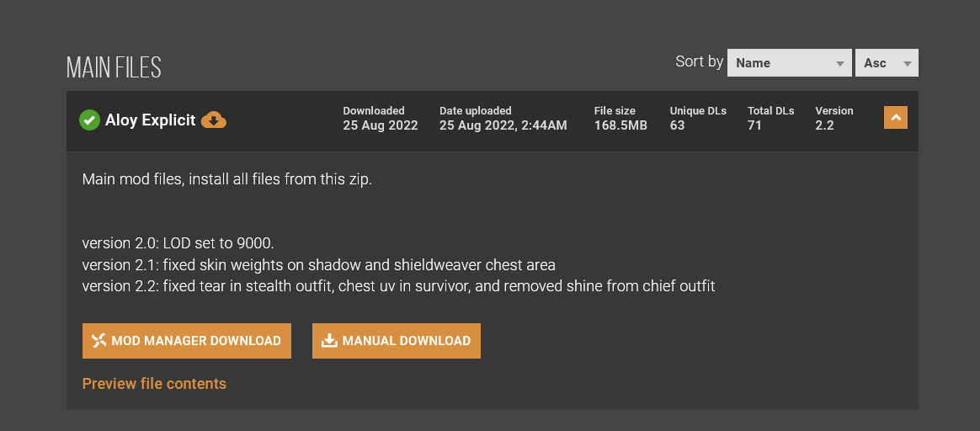Click the tray arrow icon on Manual Download
980x431 pixels.
[328, 340]
